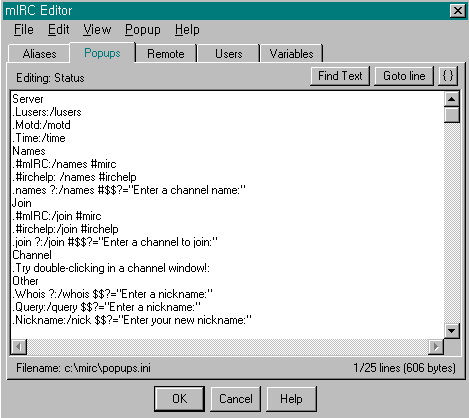Click the 'Other' menu line

pyautogui.click(x=25, y=281)
